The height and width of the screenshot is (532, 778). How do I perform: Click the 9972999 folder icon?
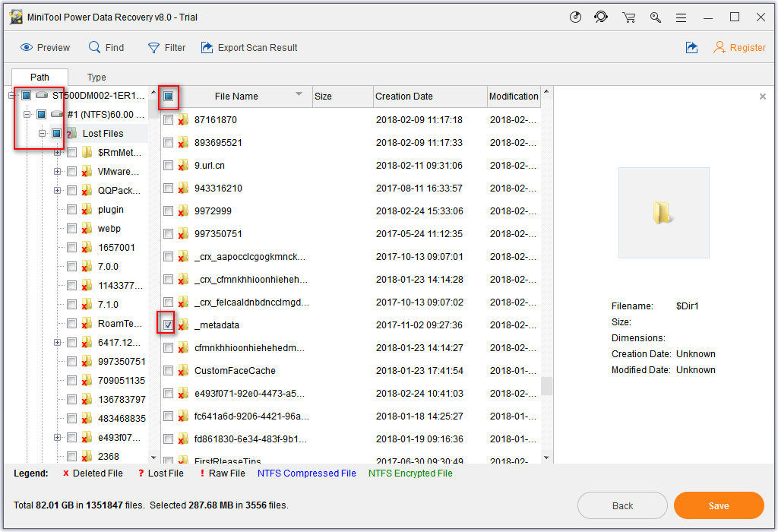pyautogui.click(x=183, y=211)
